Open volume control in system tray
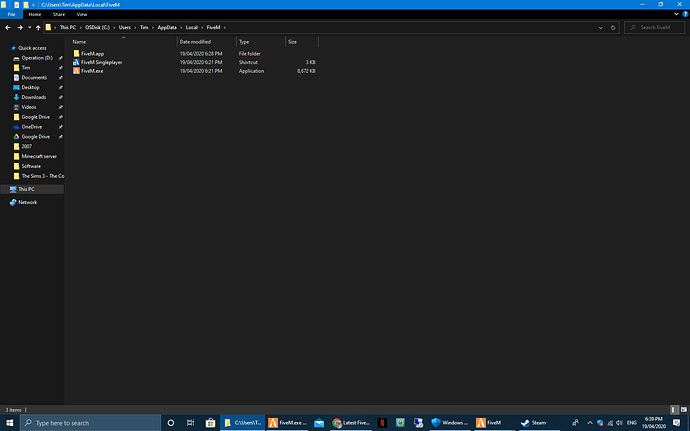 (x=619, y=423)
